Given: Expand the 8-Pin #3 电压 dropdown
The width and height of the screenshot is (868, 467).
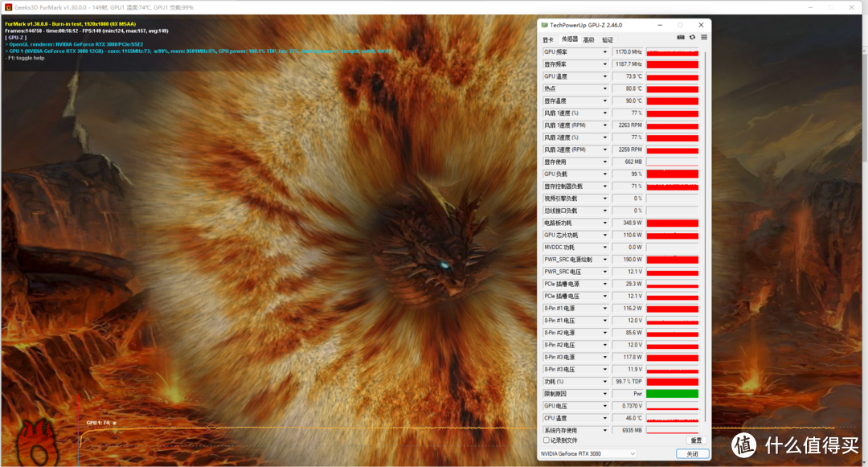Looking at the screenshot, I should [x=604, y=369].
